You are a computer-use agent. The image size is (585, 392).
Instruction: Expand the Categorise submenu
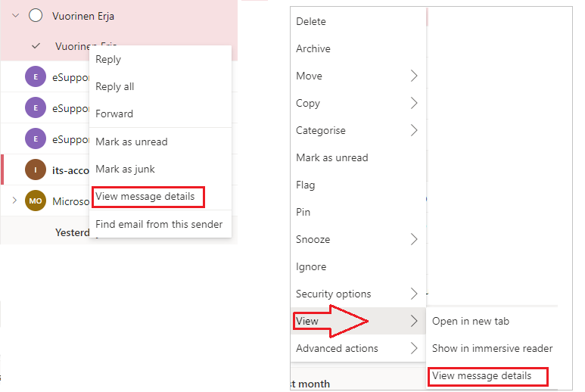click(414, 130)
